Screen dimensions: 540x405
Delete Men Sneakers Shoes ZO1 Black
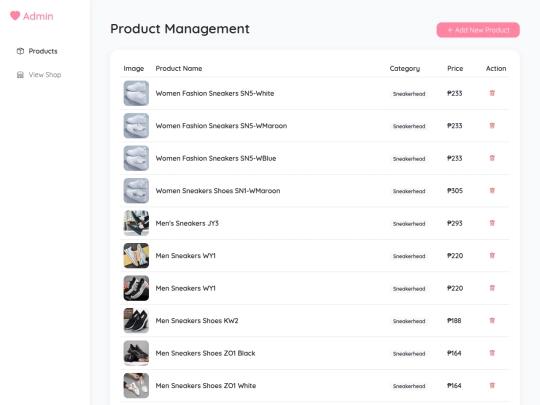click(492, 353)
